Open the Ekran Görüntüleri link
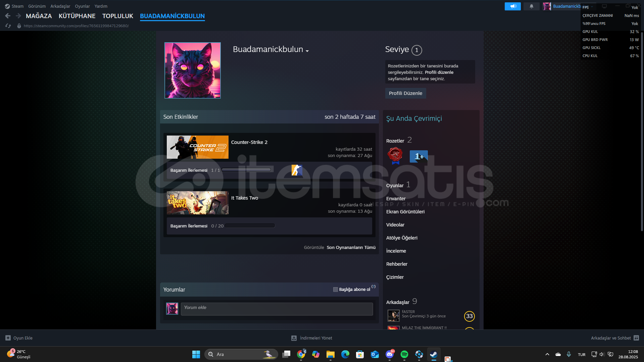The image size is (644, 362). coord(405,212)
